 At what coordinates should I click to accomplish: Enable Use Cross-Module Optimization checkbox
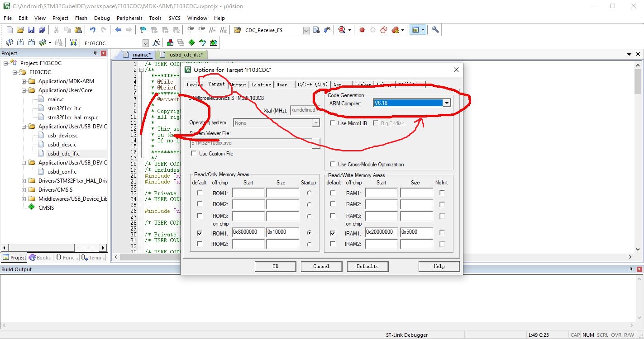[x=333, y=165]
